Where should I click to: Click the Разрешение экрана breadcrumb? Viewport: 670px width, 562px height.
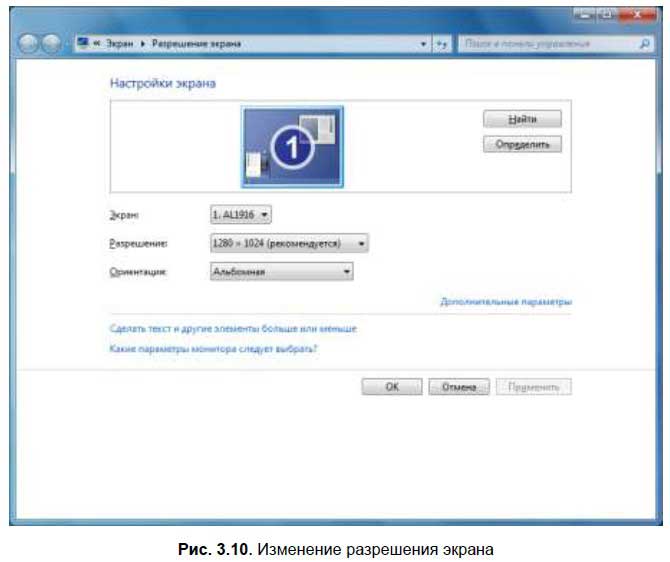(197, 44)
